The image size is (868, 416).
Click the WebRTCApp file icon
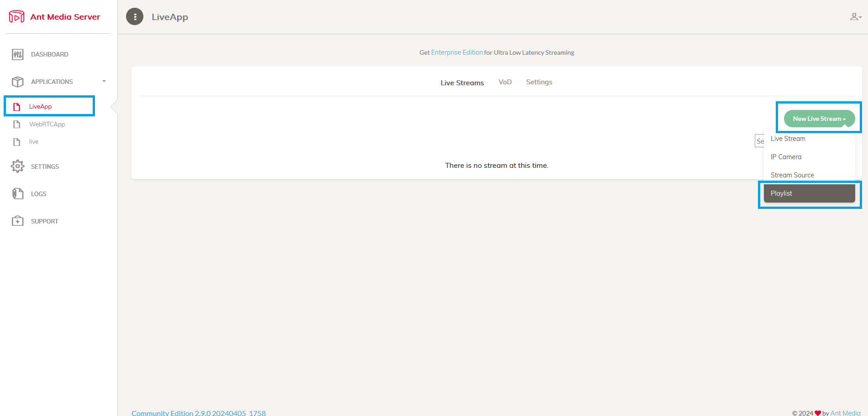(x=17, y=125)
